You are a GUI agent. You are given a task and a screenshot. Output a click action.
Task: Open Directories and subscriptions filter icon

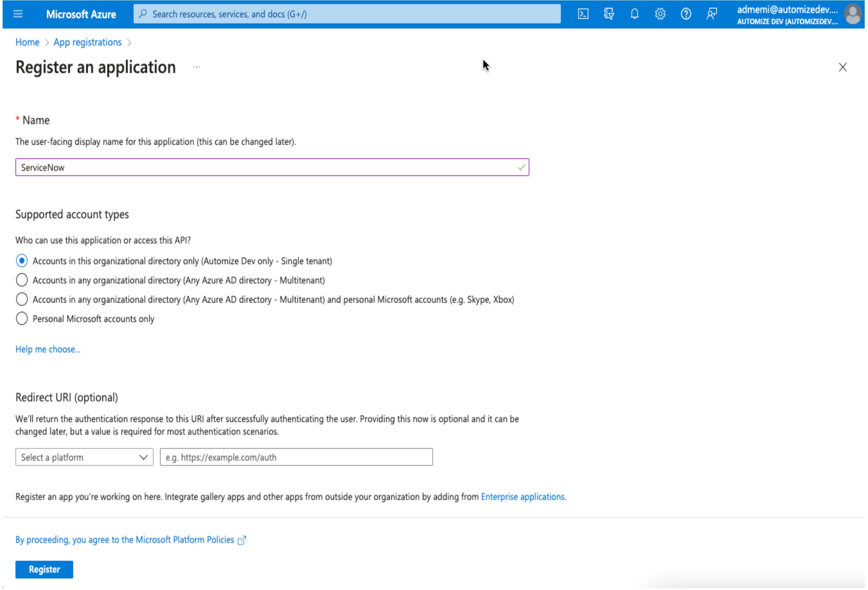(609, 14)
